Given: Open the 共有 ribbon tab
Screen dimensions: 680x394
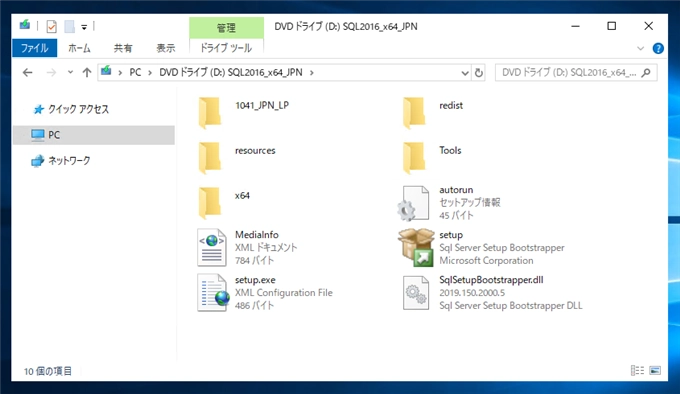Looking at the screenshot, I should 123,48.
